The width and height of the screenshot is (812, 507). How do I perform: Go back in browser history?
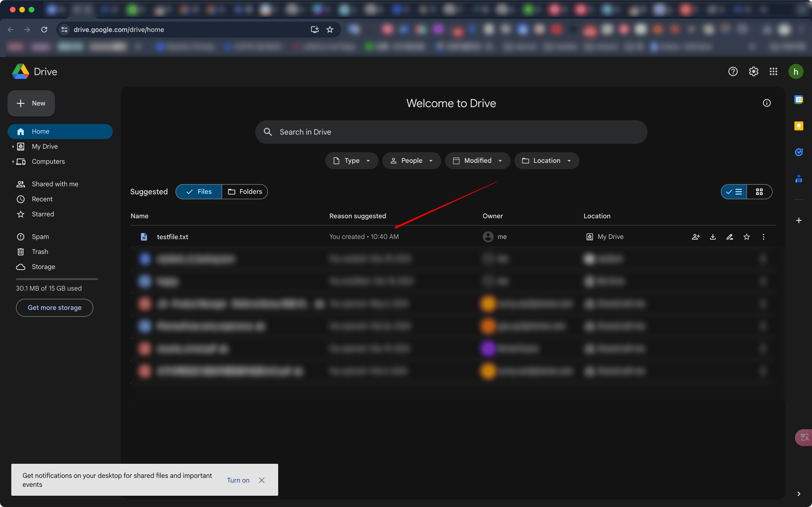point(10,30)
